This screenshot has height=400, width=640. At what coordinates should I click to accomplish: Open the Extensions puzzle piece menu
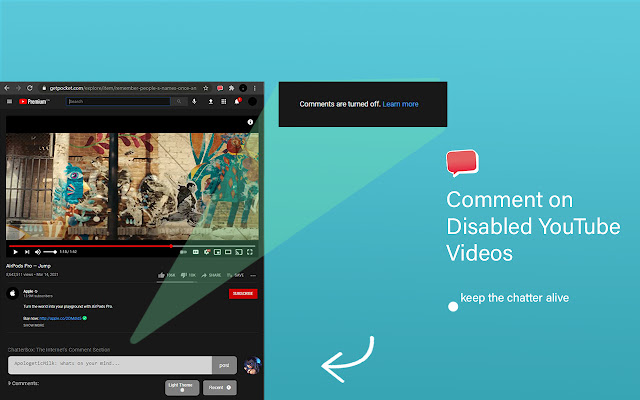point(231,88)
